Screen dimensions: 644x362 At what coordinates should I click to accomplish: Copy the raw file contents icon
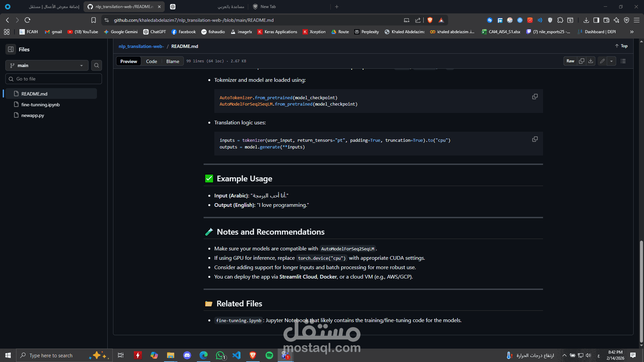582,61
